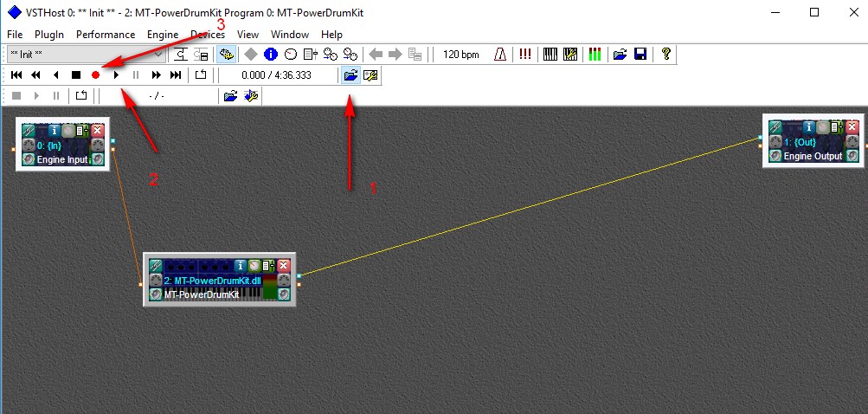This screenshot has width=868, height=414.
Task: Toggle MIDI player loop button
Action: [201, 74]
